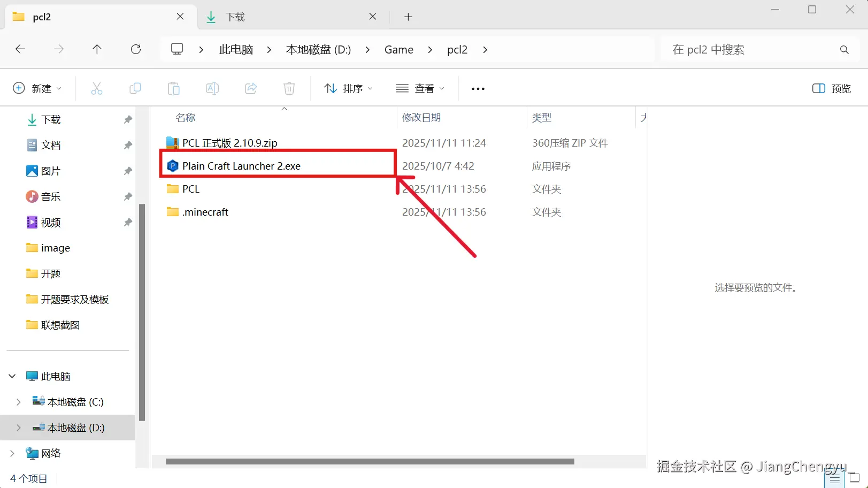The width and height of the screenshot is (868, 488).
Task: Click the PCL folder icon
Action: [172, 189]
